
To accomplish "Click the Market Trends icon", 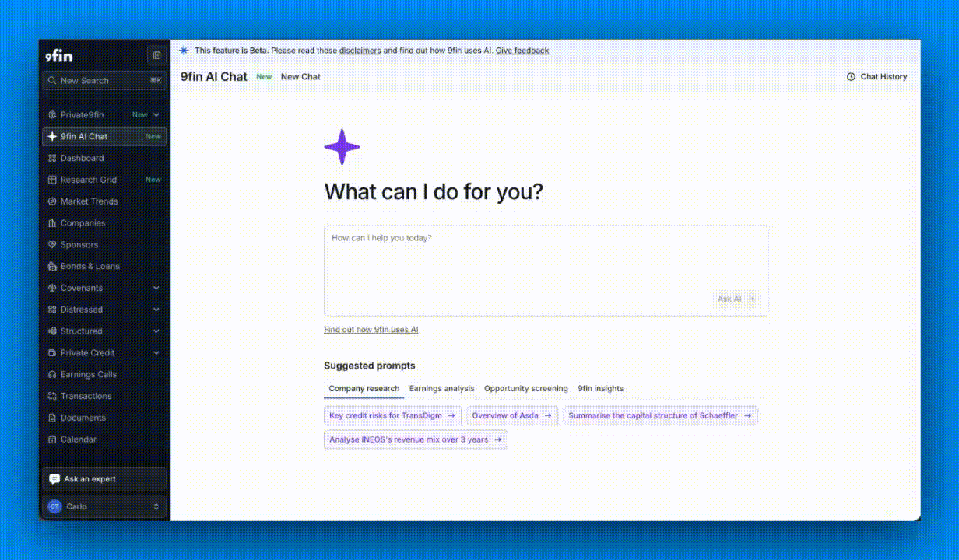I will coord(52,201).
